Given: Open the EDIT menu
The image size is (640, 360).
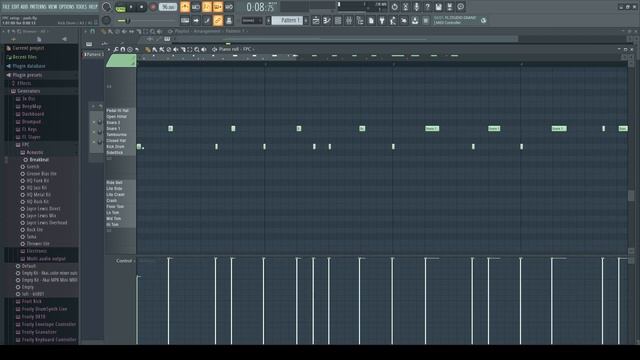Looking at the screenshot, I should (x=16, y=7).
